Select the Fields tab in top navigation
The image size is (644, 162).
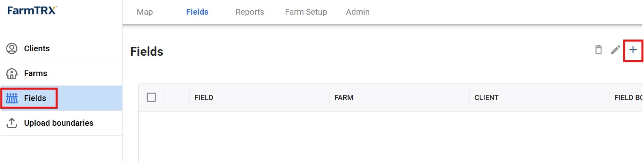coord(197,12)
